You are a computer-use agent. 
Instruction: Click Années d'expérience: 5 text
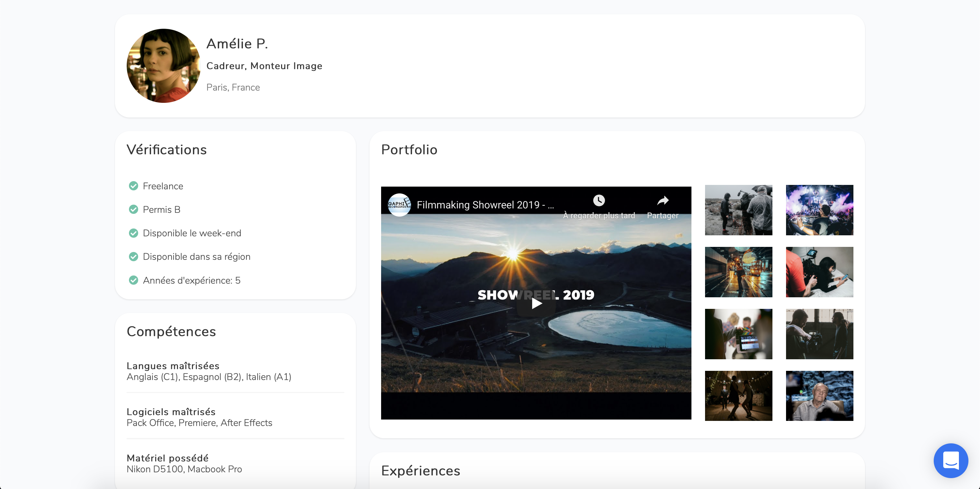pos(192,280)
